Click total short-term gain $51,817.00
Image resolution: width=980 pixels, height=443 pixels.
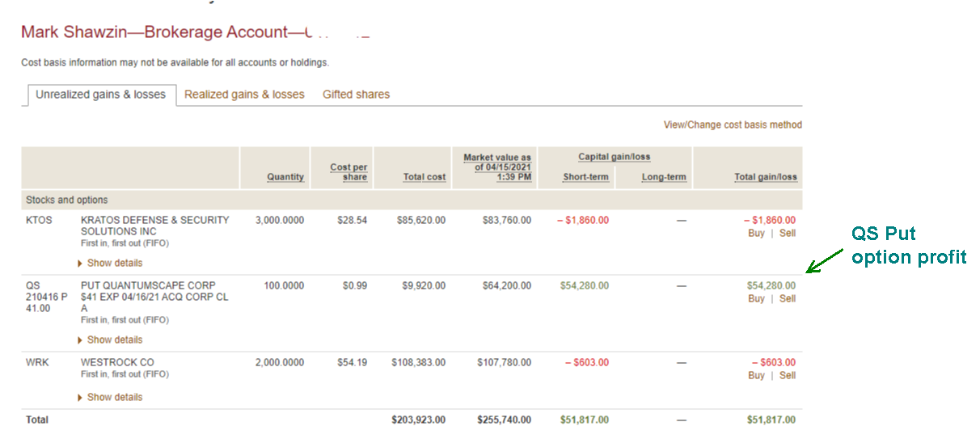pos(585,420)
